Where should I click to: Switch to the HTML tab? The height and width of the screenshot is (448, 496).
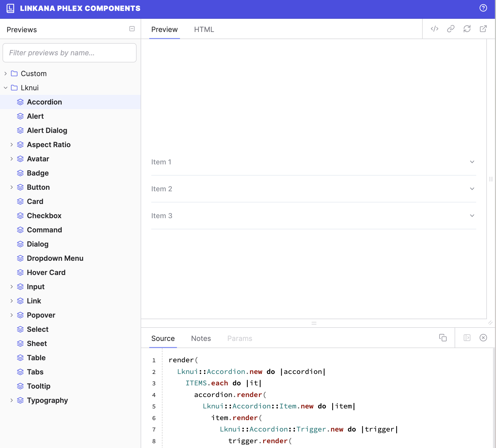pyautogui.click(x=204, y=29)
